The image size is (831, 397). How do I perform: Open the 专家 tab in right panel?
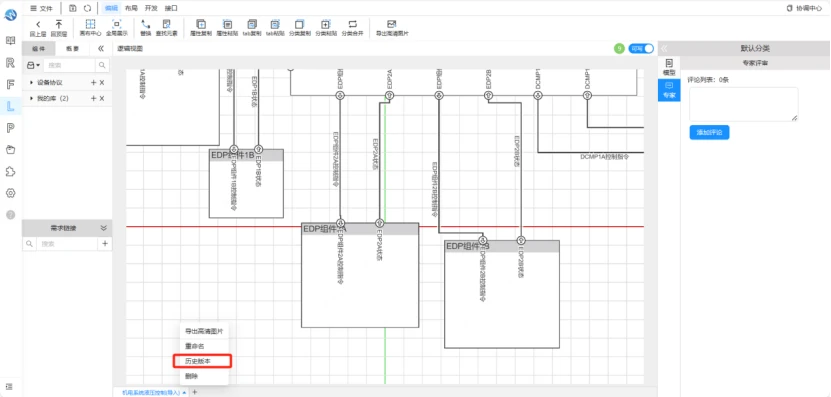pos(669,90)
